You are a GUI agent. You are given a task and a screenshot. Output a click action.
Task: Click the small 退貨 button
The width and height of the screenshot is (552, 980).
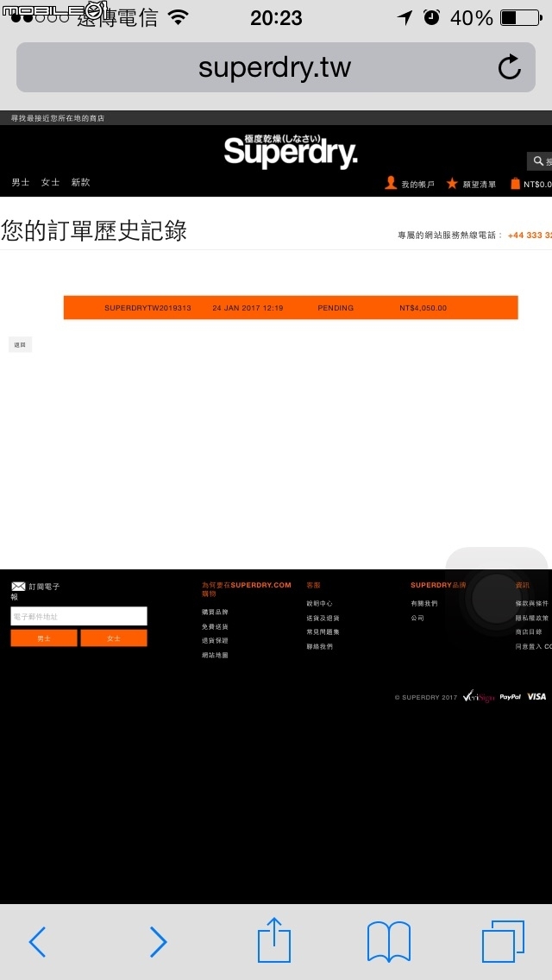tap(20, 344)
